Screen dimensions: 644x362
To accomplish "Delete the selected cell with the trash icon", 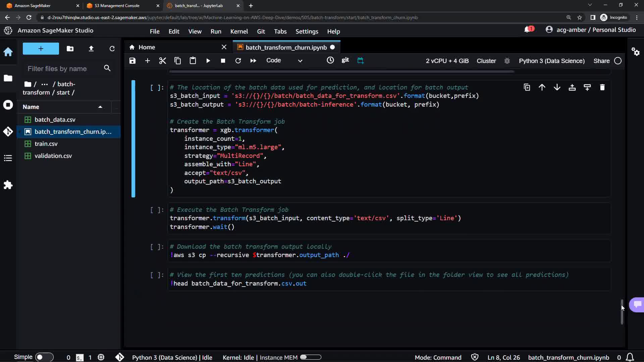I will click(602, 87).
